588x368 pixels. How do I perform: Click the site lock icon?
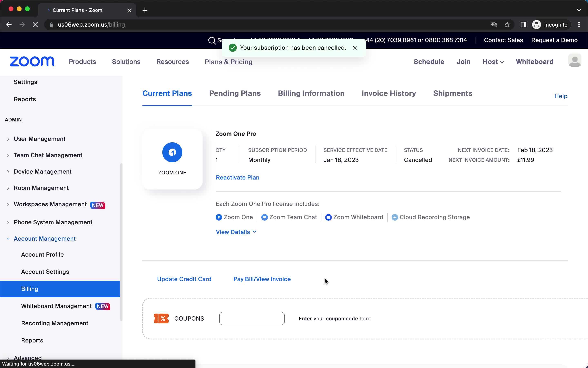(51, 25)
